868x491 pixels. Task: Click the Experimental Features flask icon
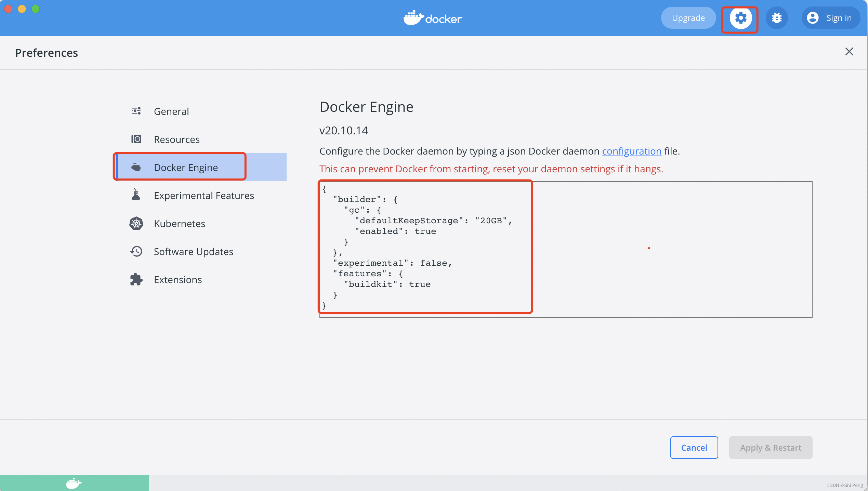[136, 195]
